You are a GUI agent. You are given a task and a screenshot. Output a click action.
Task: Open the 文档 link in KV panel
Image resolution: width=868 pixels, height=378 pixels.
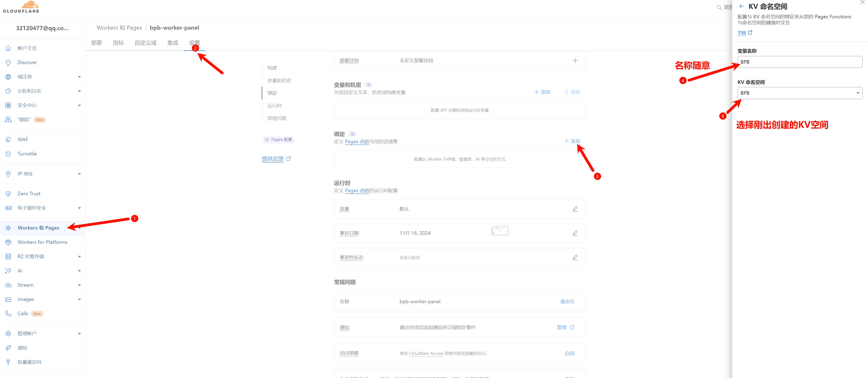click(745, 33)
